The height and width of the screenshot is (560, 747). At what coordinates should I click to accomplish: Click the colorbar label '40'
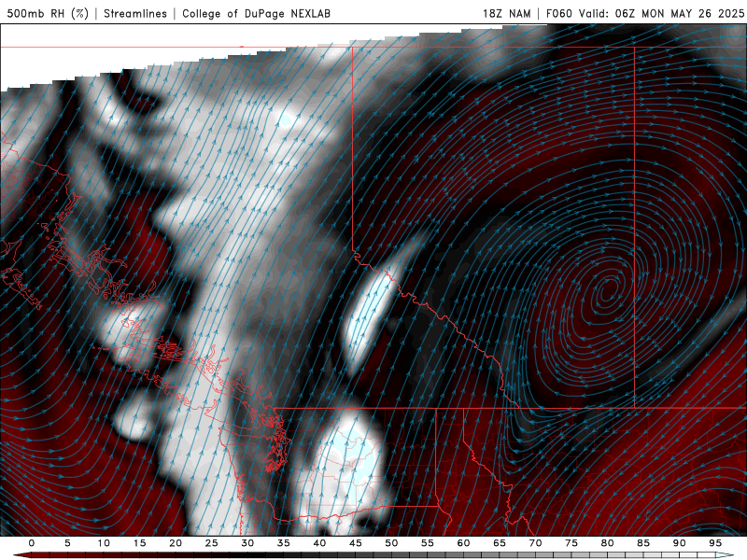tap(319, 543)
